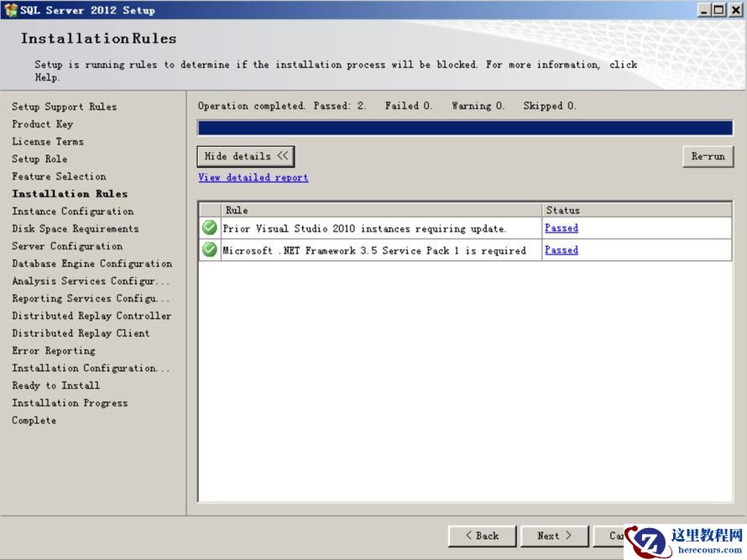Click the progress bar at top
The height and width of the screenshot is (560, 747).
click(465, 128)
